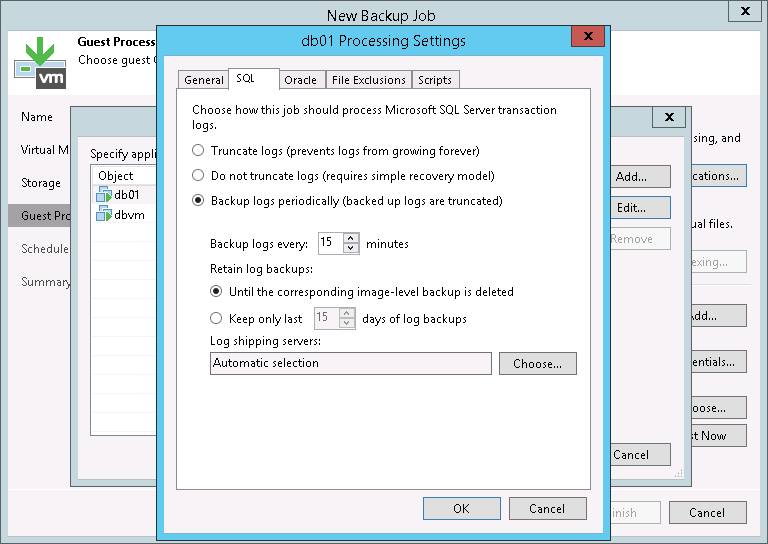Switch to the SQL tab
Screen dimensions: 768x544
(x=254, y=78)
